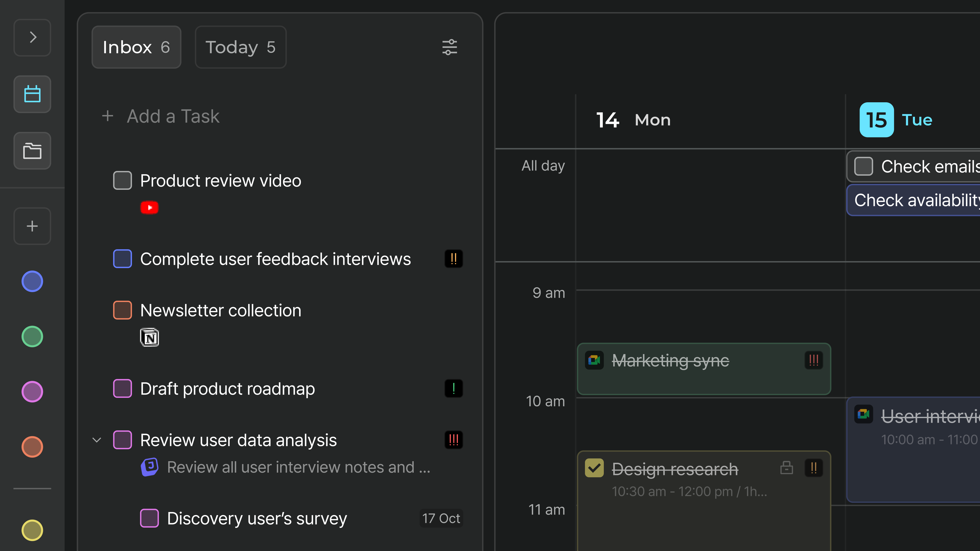The width and height of the screenshot is (980, 551).
Task: Click the lock icon on Design research
Action: pyautogui.click(x=786, y=468)
